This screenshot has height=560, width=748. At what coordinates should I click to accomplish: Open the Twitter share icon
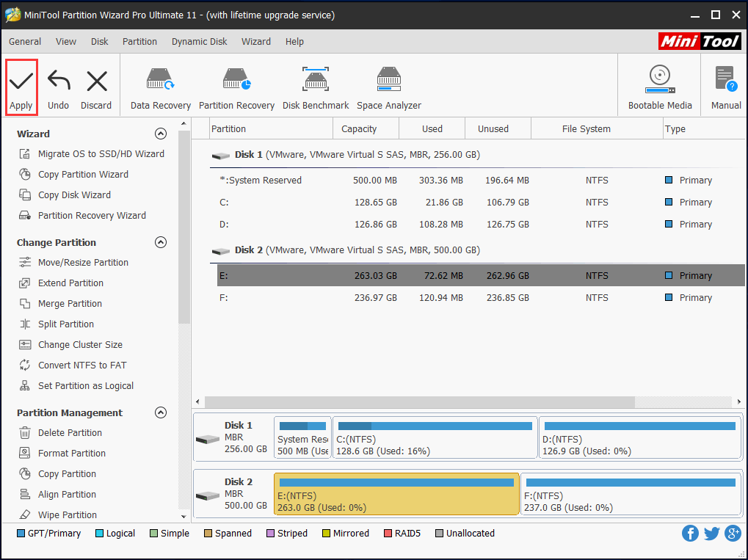tap(711, 534)
